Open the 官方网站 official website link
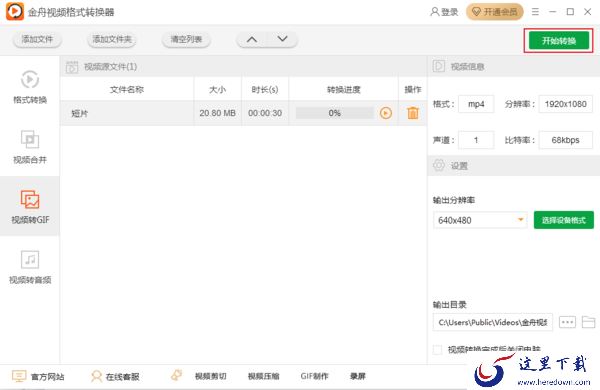The height and width of the screenshot is (390, 600). (47, 377)
